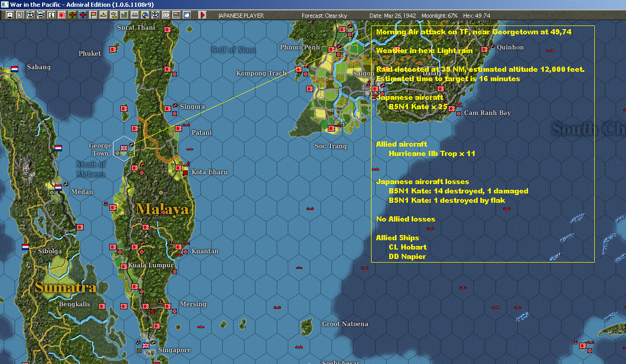Click the 'Strait of Malacca' map label
The width and height of the screenshot is (626, 364).
[x=90, y=169]
